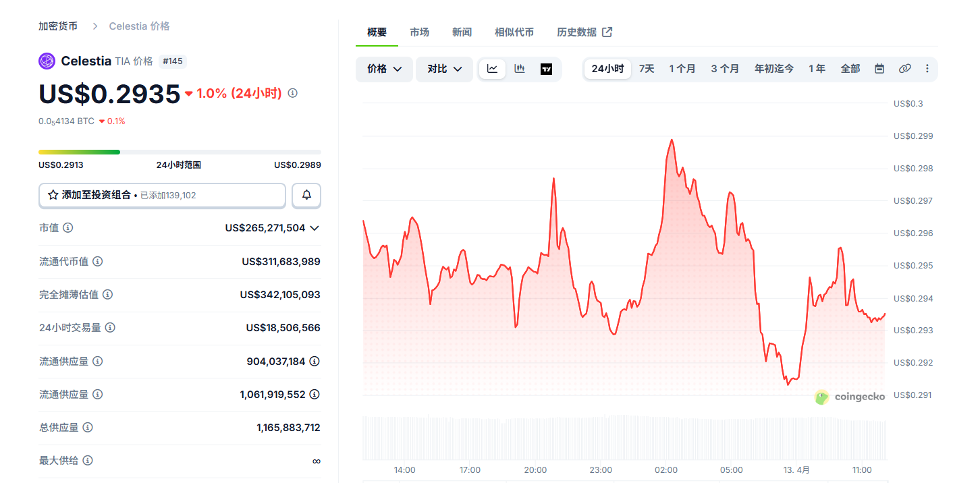Image resolution: width=980 pixels, height=483 pixels.
Task: Switch to the 概要 tab
Action: coord(377,32)
